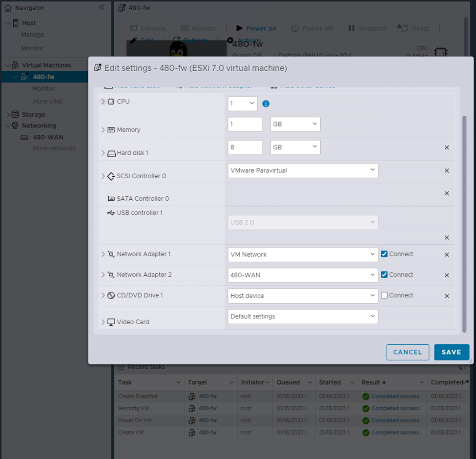Remove SATA Controller 0 with its X
The height and width of the screenshot is (459, 476).
(x=447, y=193)
